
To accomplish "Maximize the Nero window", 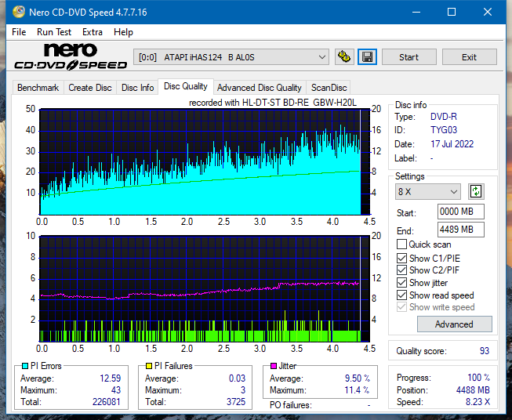I will coord(452,12).
